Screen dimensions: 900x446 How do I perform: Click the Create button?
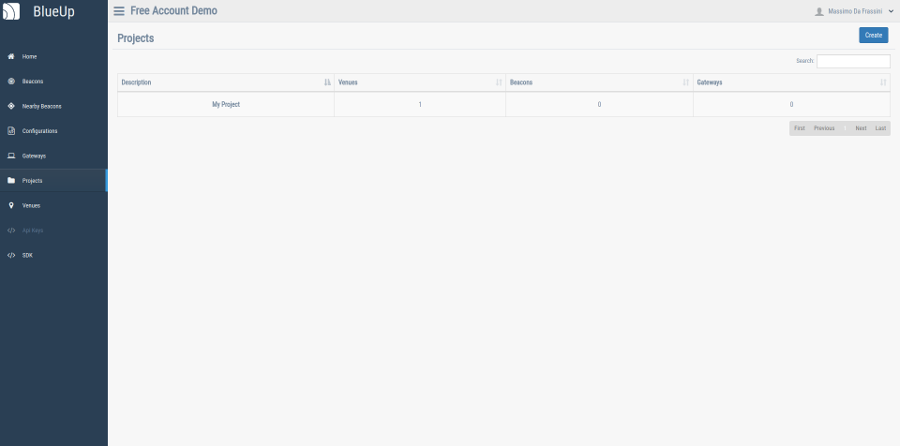pos(873,35)
